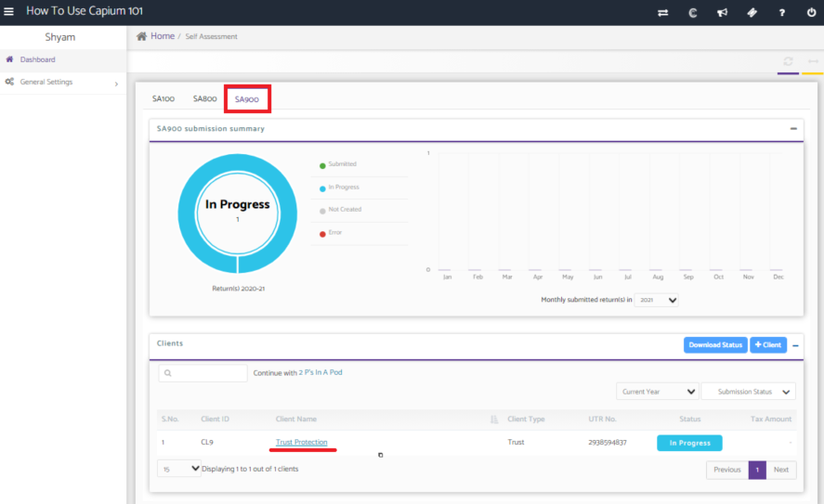Open the Submission Status dropdown
The image size is (824, 504).
coord(749,392)
